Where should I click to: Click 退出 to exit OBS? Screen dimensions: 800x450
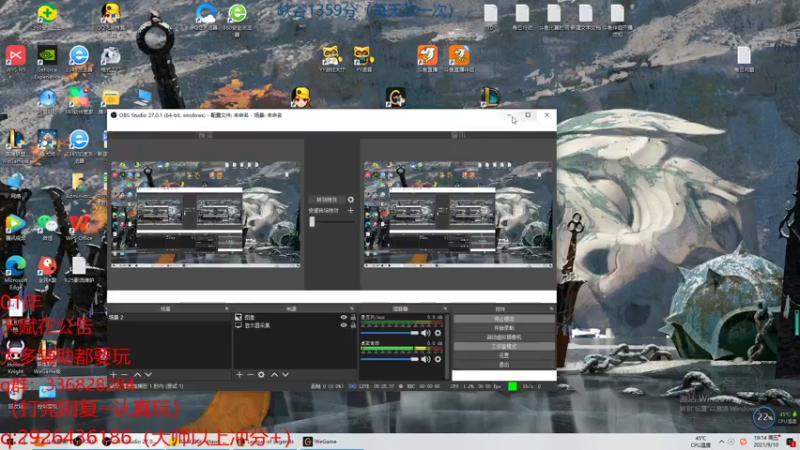[504, 365]
